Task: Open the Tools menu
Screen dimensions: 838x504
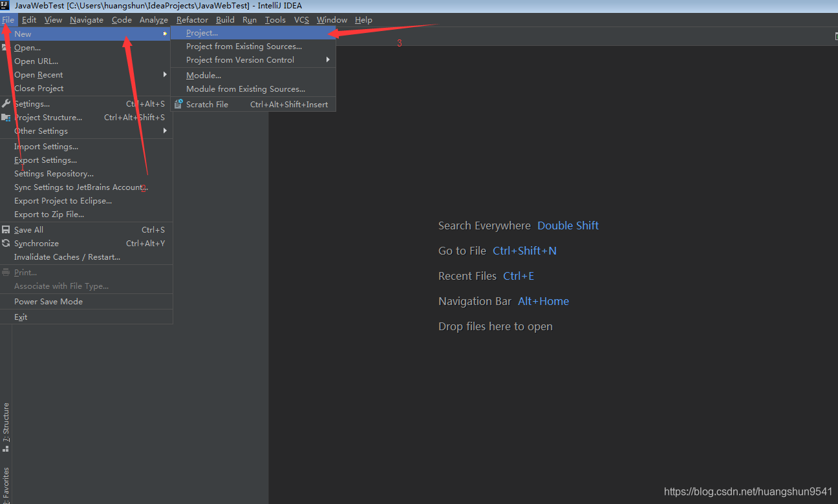Action: pyautogui.click(x=275, y=20)
